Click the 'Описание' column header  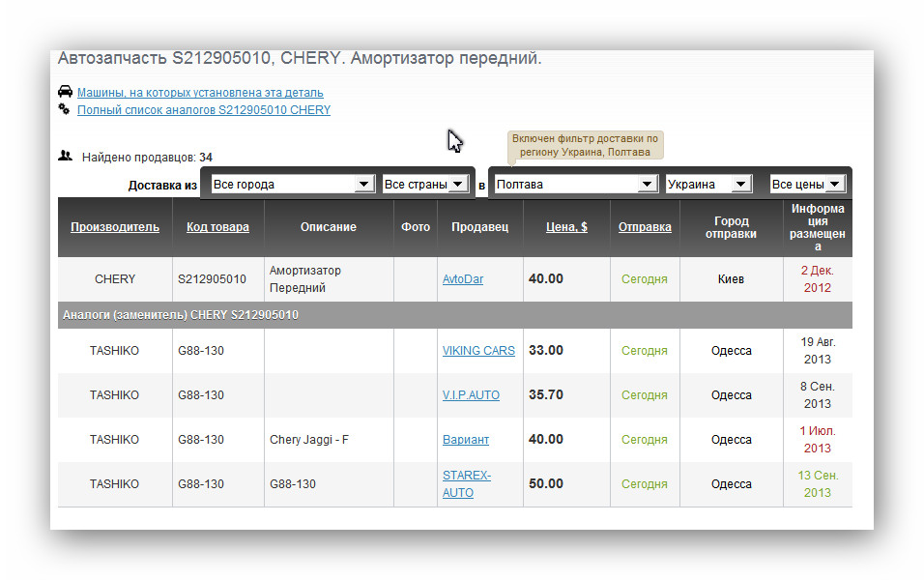point(329,227)
